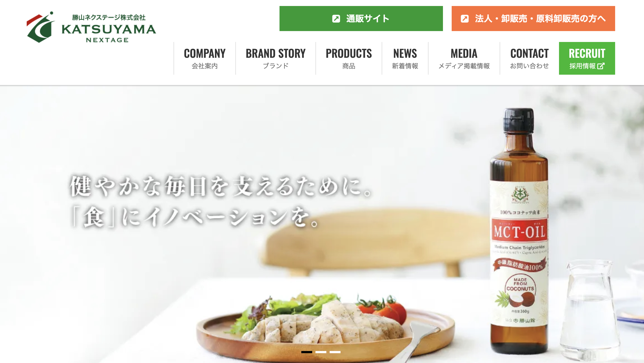
Task: Click the MCT-OIL bottle in the hero image
Action: tap(520, 232)
